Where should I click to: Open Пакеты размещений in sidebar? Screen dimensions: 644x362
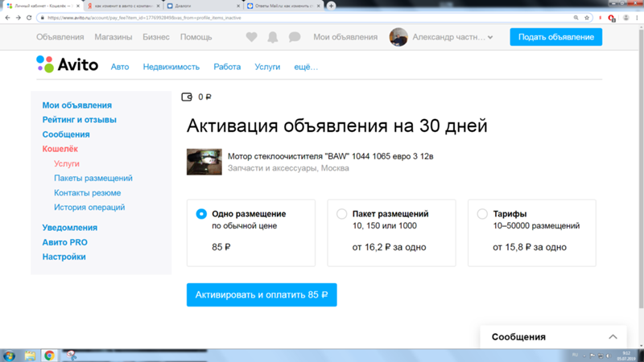[93, 178]
